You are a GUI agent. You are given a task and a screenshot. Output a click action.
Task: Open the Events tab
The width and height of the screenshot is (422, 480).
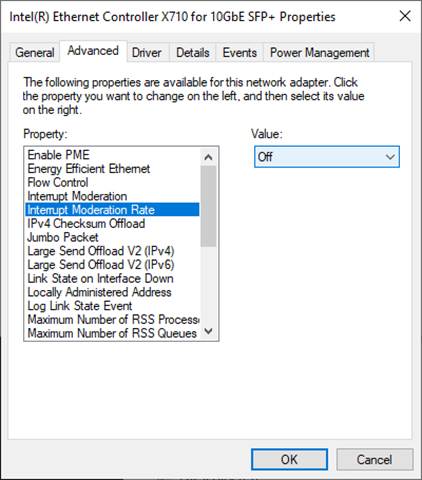coord(240,53)
